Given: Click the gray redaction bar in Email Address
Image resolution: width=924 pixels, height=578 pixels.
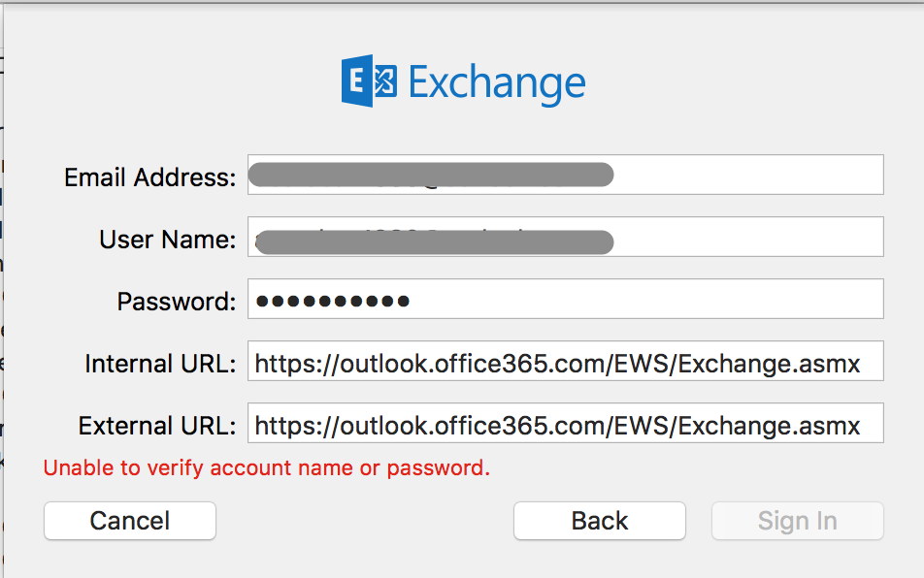Looking at the screenshot, I should coord(430,175).
